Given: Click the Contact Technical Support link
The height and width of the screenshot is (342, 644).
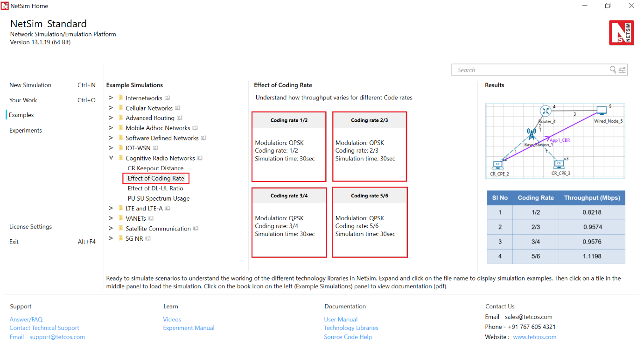Looking at the screenshot, I should point(44,328).
